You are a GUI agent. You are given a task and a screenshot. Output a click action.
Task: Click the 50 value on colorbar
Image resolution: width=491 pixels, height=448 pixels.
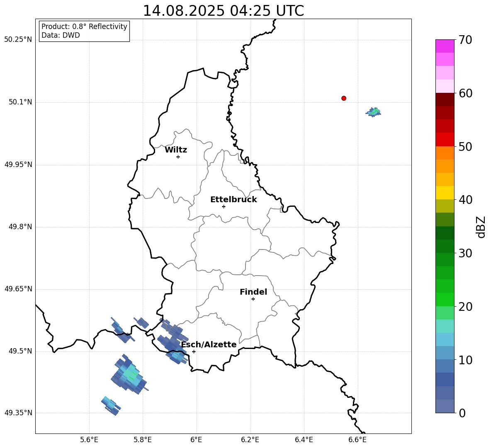point(465,147)
